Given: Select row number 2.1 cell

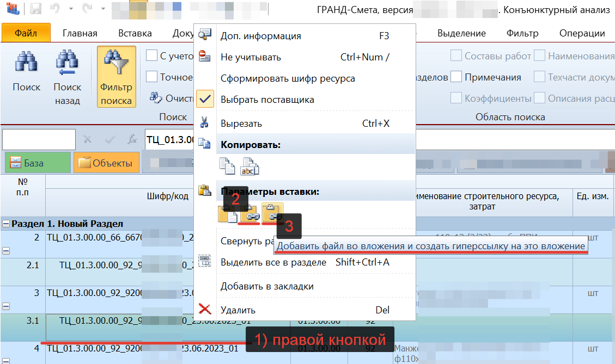Looking at the screenshot, I should tap(23, 272).
